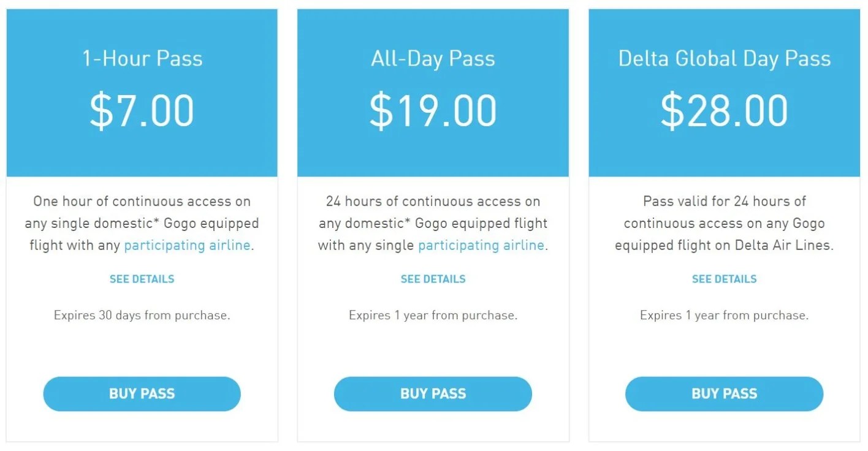This screenshot has width=868, height=451.
Task: Click the All-Day Pass header
Action: [x=433, y=58]
